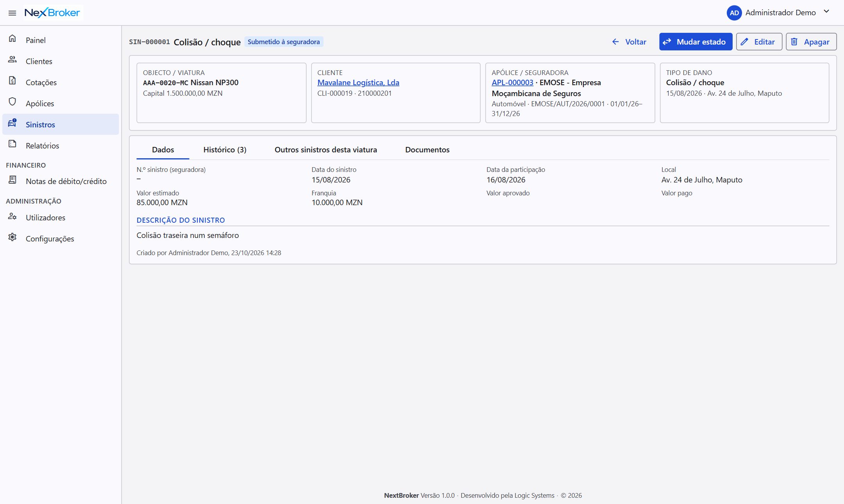Click the AD user avatar
Viewport: 844px width, 504px height.
click(734, 13)
